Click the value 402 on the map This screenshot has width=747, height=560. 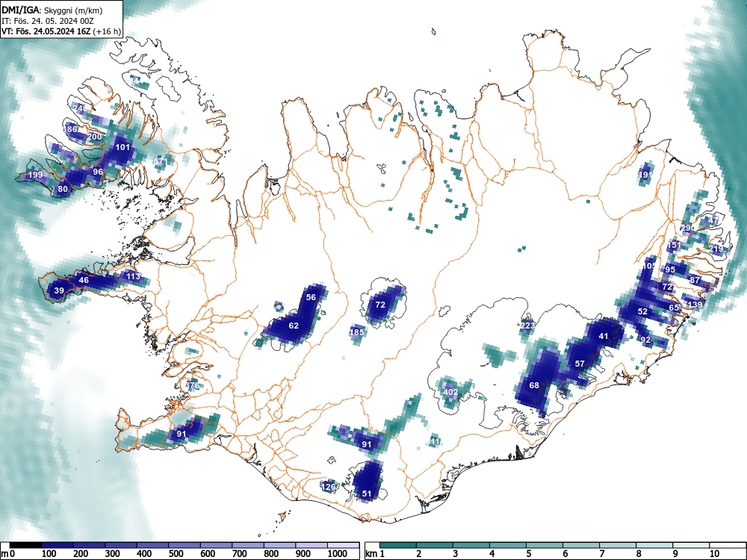pyautogui.click(x=450, y=392)
